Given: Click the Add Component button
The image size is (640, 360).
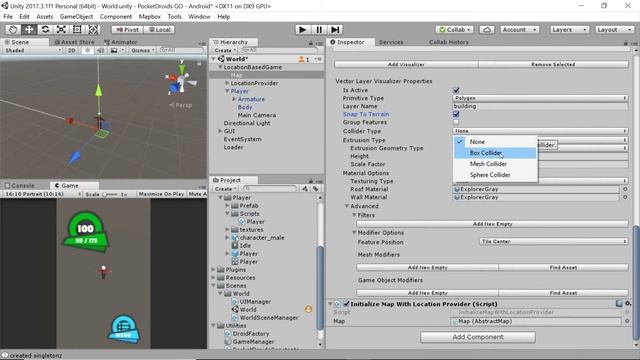Looking at the screenshot, I should (x=478, y=337).
